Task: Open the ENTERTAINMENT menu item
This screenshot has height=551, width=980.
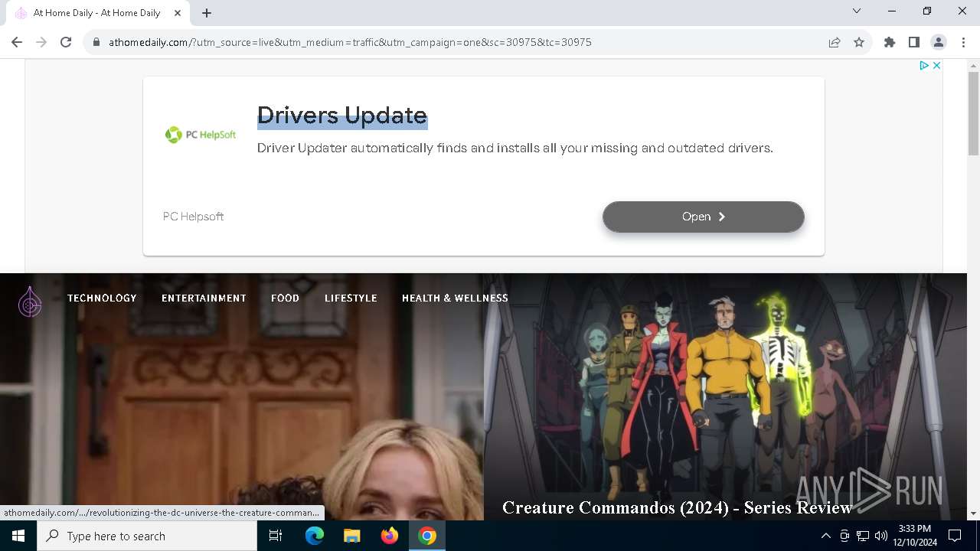Action: [204, 298]
